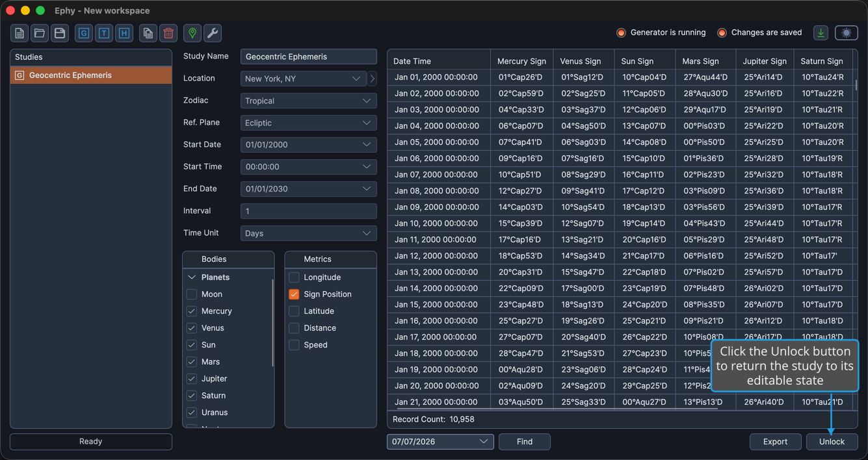Click the Saturn Sign column header
Screen dimensions: 868x460
823,61
